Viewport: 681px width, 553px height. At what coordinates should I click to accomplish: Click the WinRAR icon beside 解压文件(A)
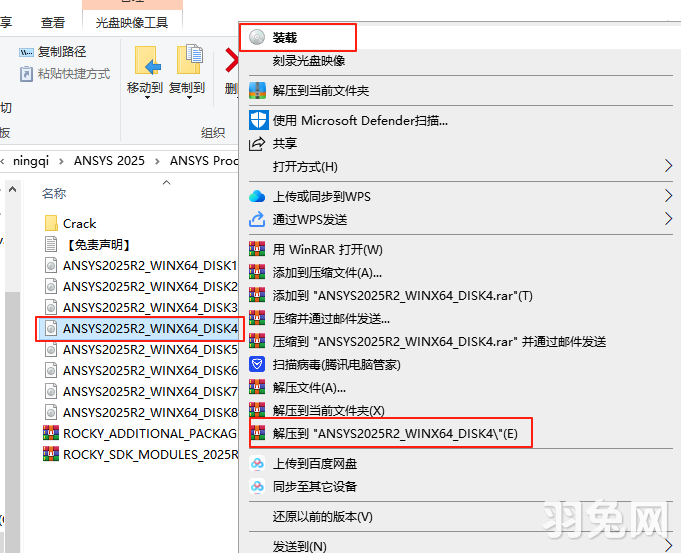pos(257,387)
